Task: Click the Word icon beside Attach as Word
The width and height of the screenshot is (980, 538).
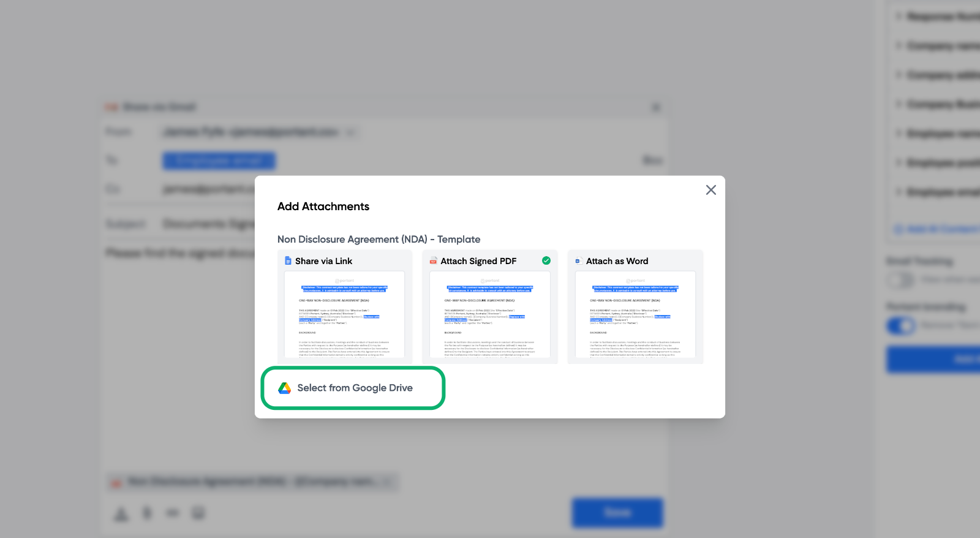Action: click(578, 261)
